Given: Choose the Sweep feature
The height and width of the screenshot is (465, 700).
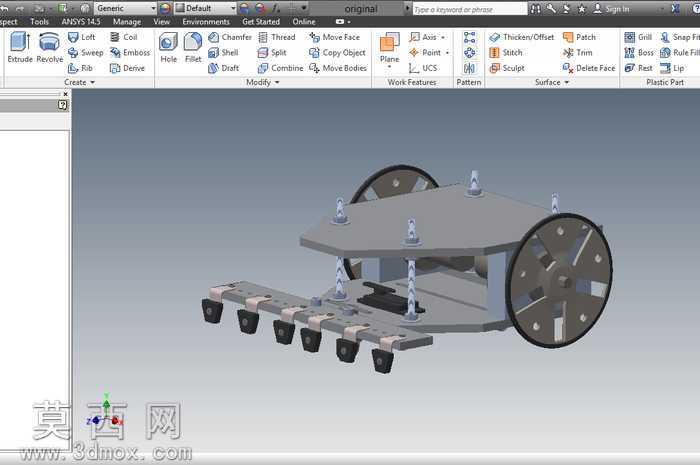Looking at the screenshot, I should 85,53.
